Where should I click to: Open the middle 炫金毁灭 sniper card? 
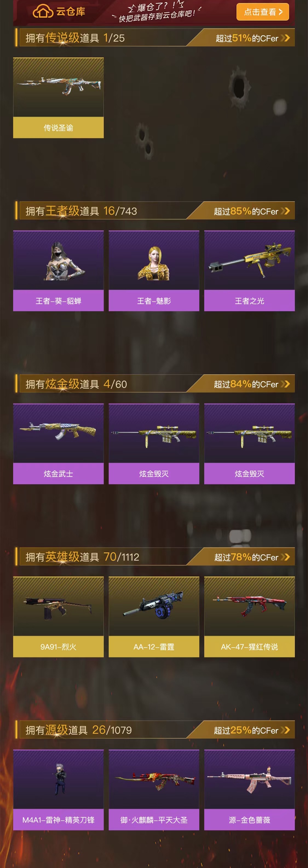point(154,444)
